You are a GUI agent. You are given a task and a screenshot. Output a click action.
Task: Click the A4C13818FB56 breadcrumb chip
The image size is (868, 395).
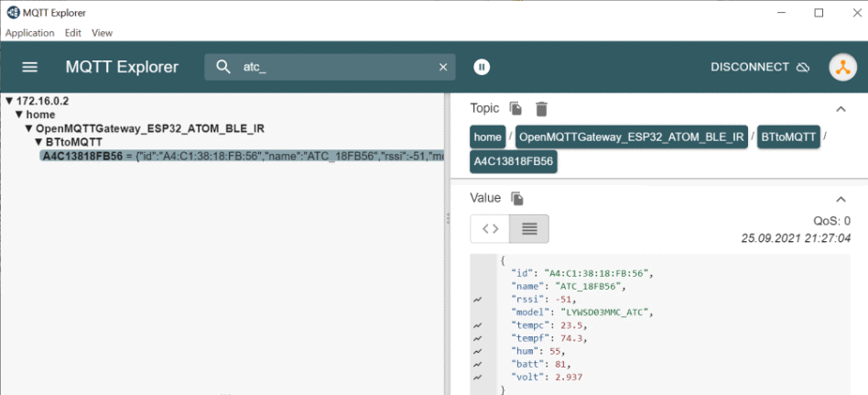(x=513, y=162)
